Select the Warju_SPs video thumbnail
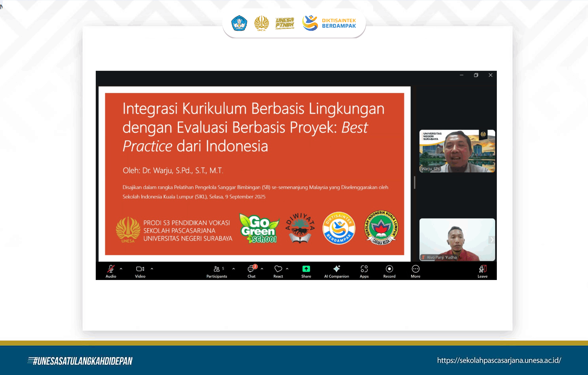Image resolution: width=588 pixels, height=375 pixels. pyautogui.click(x=457, y=151)
